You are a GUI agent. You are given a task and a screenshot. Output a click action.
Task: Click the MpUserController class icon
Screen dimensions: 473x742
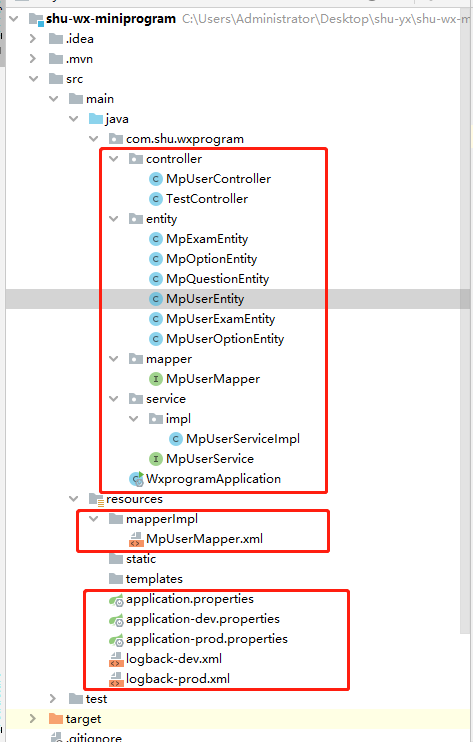(x=156, y=179)
